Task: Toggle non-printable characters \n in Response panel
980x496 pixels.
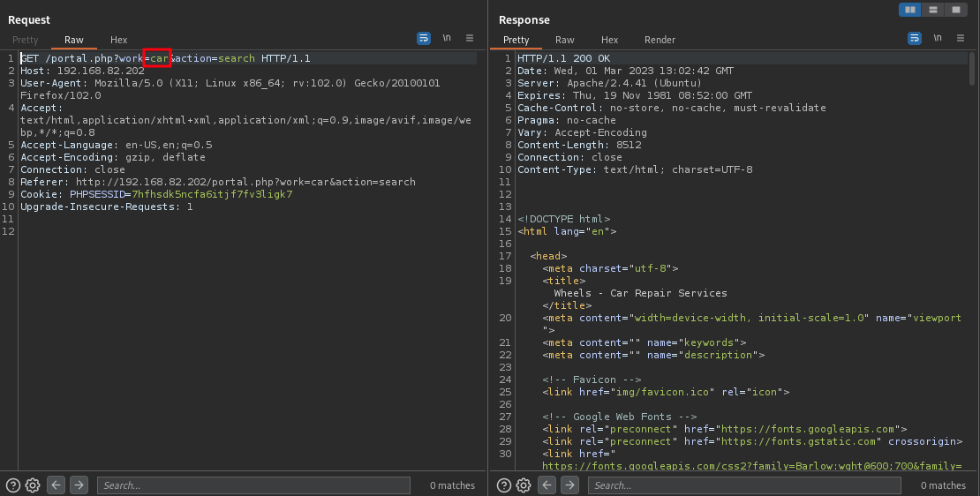Action: 938,38
